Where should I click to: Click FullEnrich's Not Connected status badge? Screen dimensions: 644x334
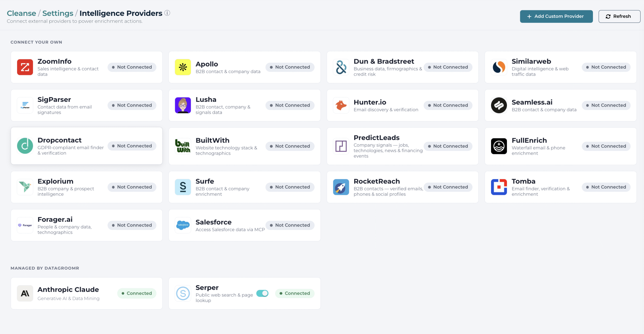point(606,146)
